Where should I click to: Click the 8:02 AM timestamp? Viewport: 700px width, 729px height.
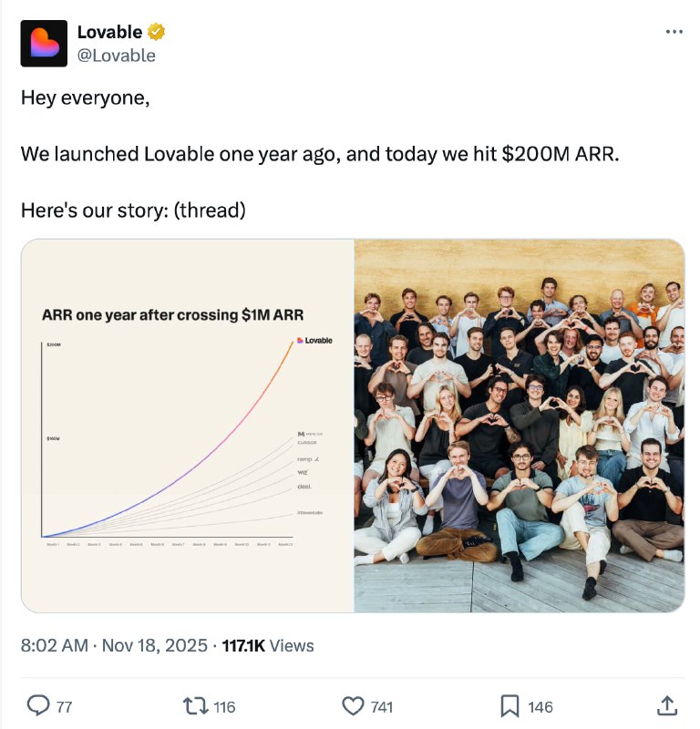(55, 645)
